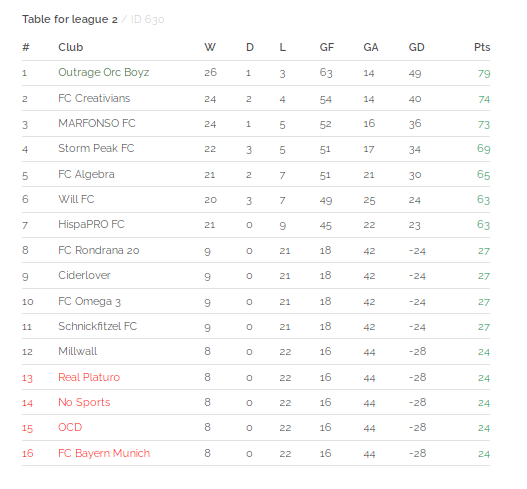Screen dimensions: 527x489
Task: Click the GD column header
Action: pos(416,47)
